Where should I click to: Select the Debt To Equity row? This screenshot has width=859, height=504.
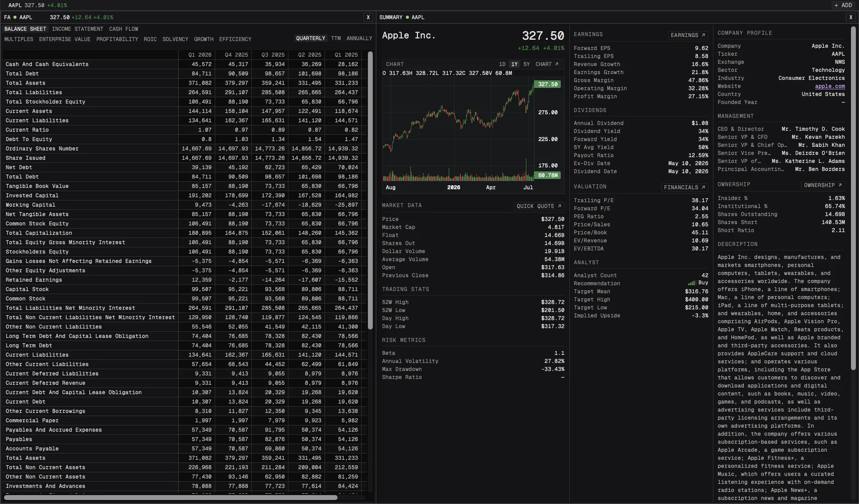[x=184, y=139]
